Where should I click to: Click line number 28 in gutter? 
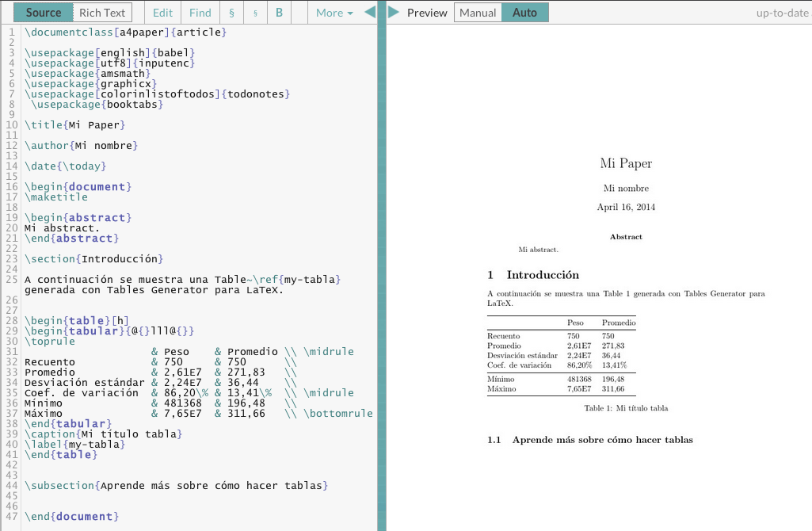(x=10, y=320)
